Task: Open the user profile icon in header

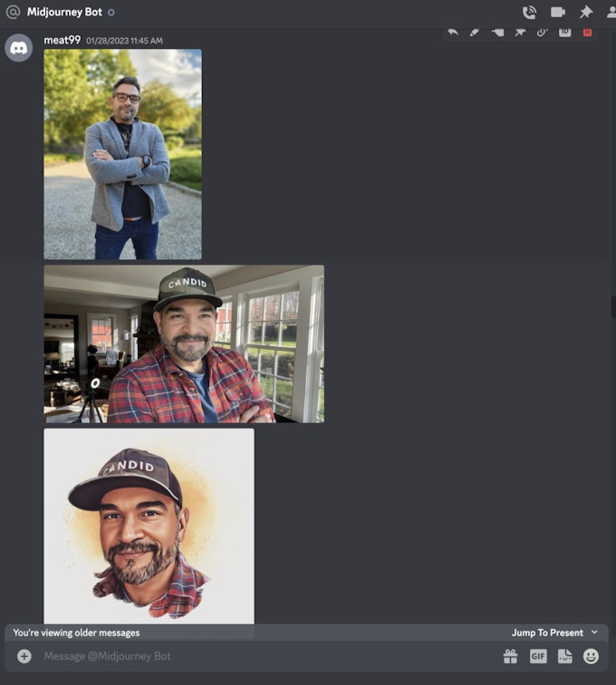Action: (x=611, y=13)
